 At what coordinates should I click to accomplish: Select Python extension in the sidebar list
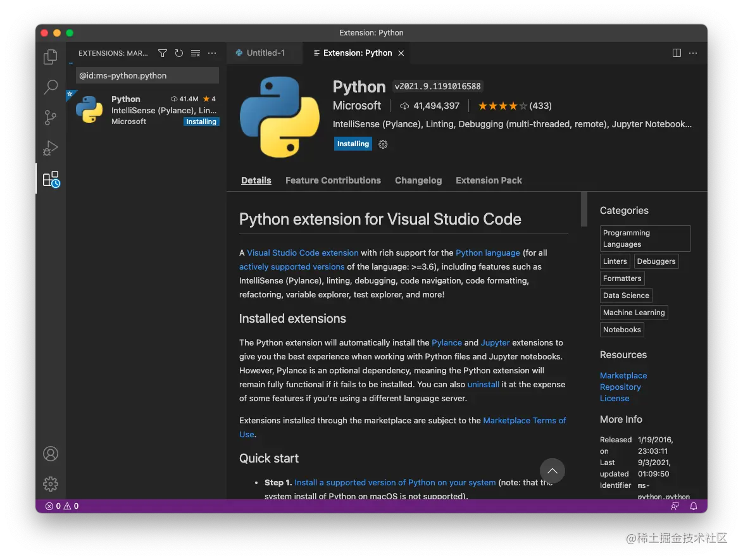pyautogui.click(x=146, y=110)
